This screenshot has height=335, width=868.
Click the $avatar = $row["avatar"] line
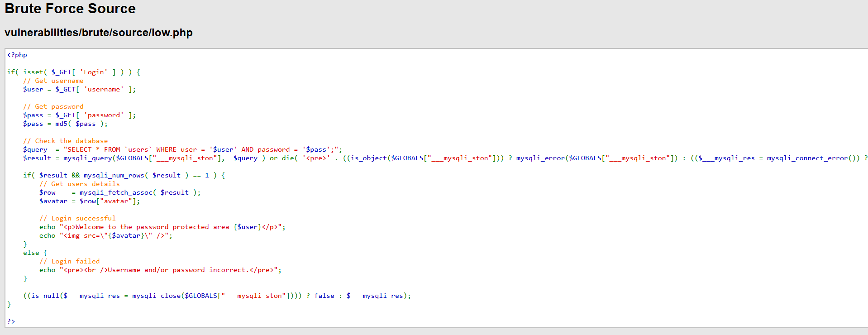90,201
